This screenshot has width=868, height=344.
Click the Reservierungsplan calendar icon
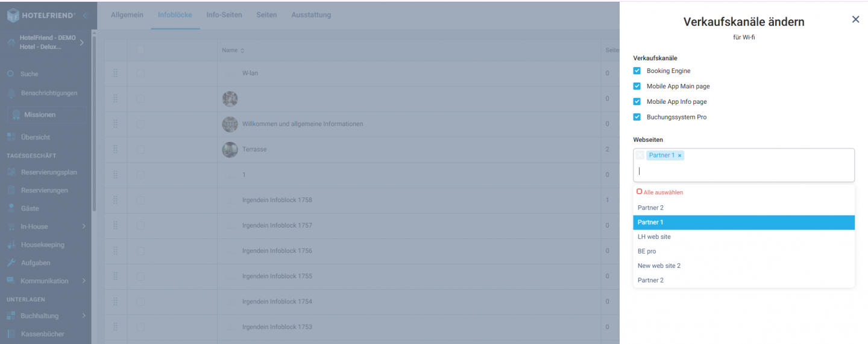11,172
